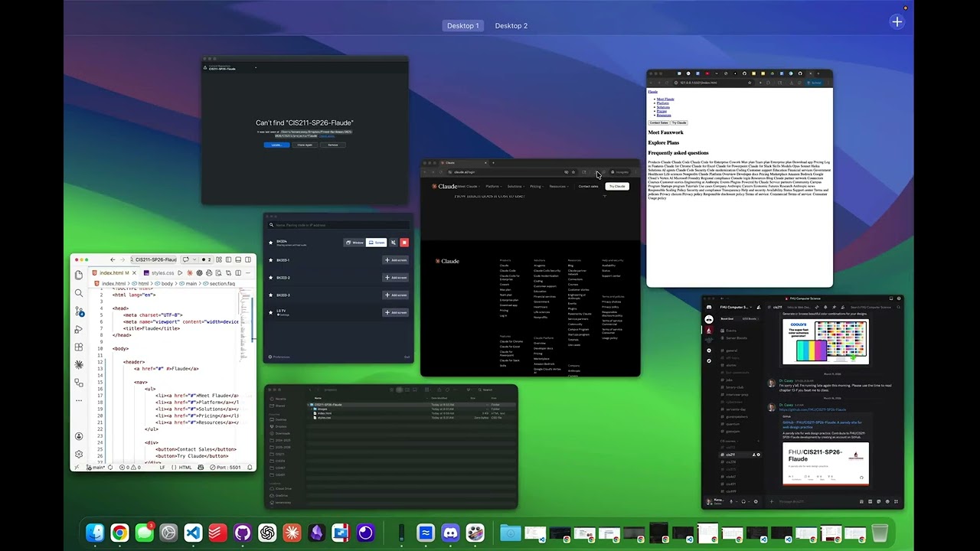This screenshot has height=551, width=980.
Task: Click Port: 5501 in VS Code status bar
Action: click(x=224, y=467)
